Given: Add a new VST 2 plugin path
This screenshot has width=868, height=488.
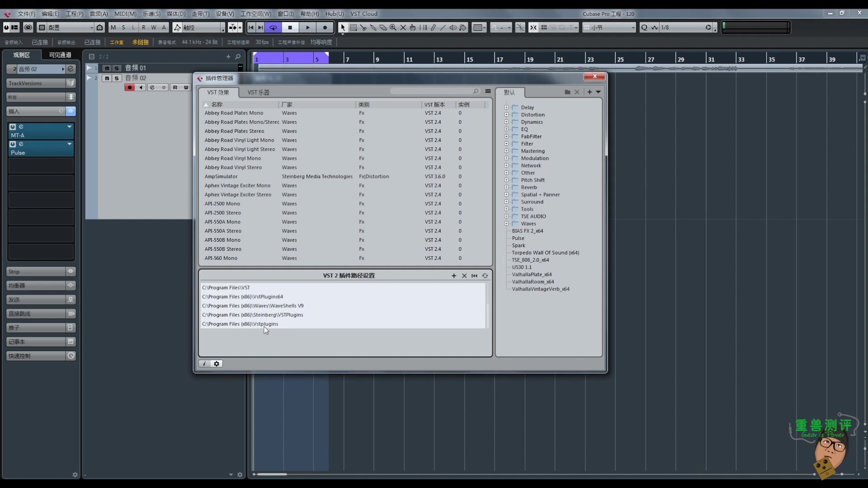Looking at the screenshot, I should click(x=454, y=276).
